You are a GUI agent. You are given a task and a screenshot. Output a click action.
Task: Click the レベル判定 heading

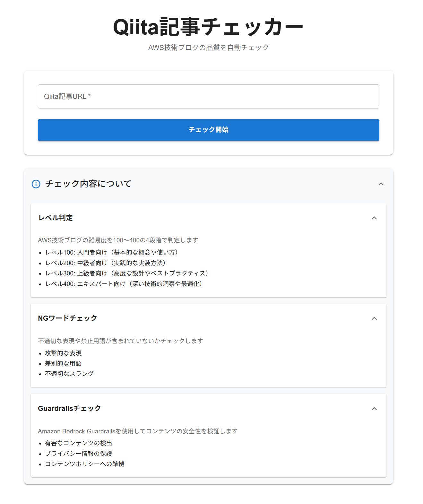point(56,218)
